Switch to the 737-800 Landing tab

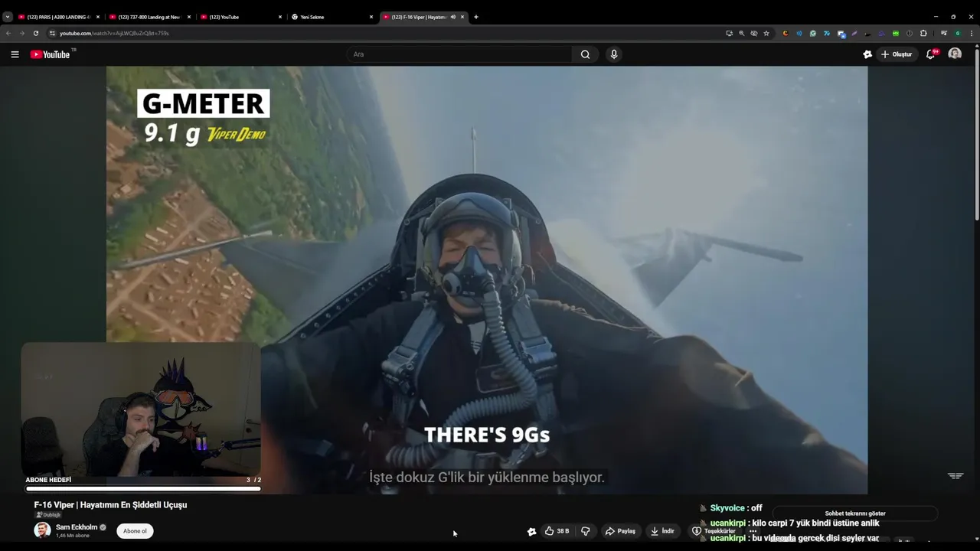150,17
